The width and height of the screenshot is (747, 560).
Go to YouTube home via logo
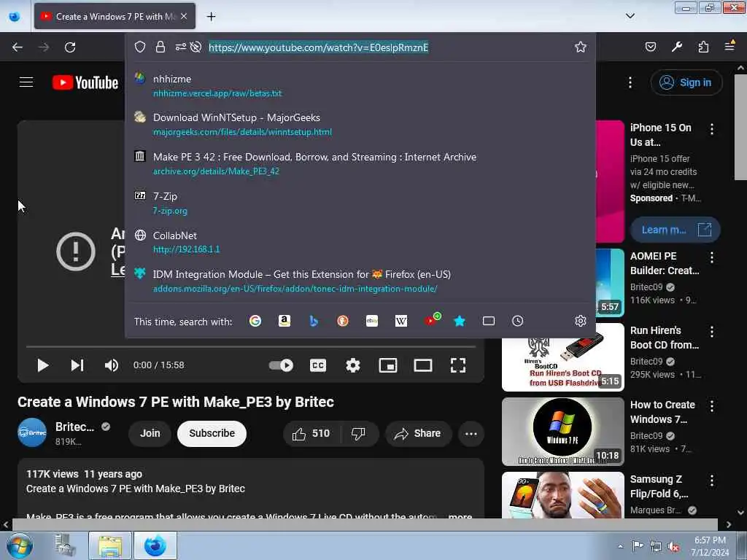click(85, 82)
